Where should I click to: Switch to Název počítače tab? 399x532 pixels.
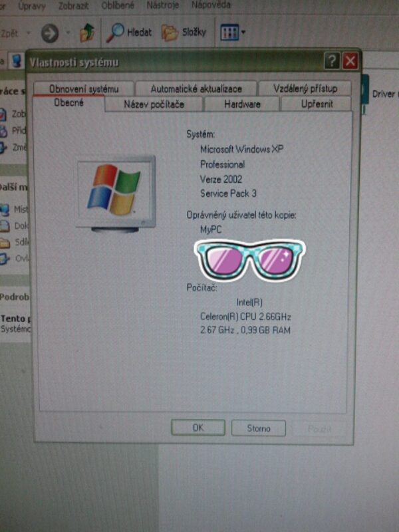(154, 104)
